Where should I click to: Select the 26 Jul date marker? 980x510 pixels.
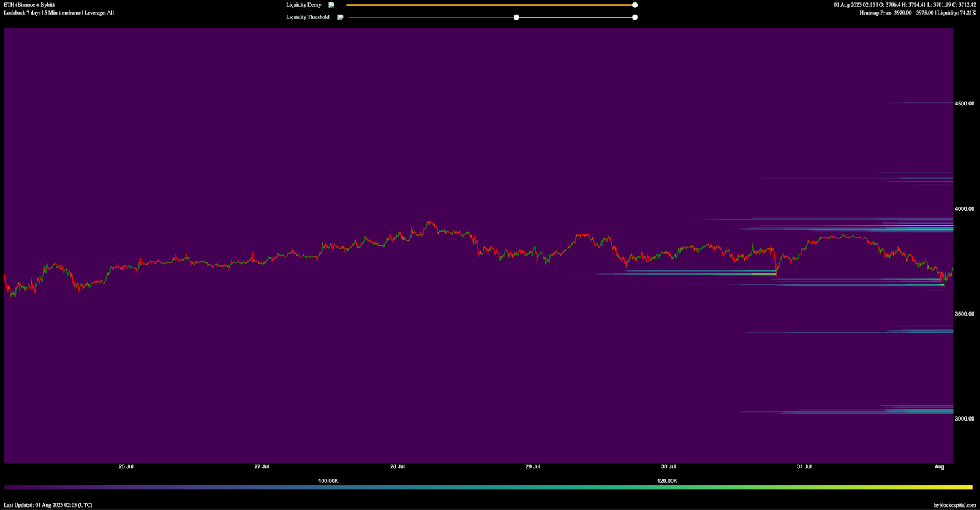[x=126, y=466]
